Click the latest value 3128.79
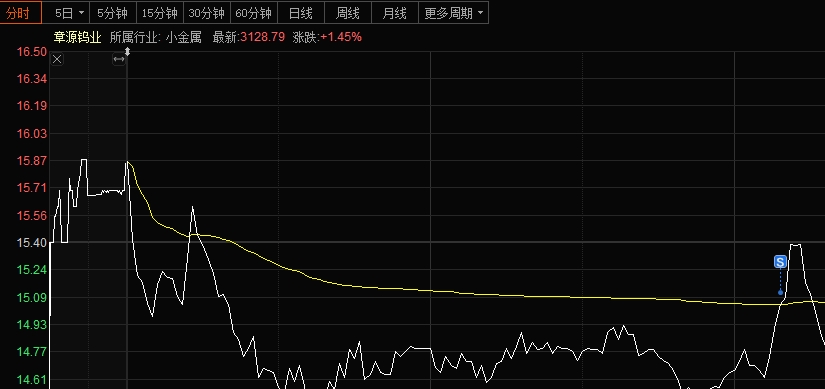This screenshot has width=825, height=389. 263,37
